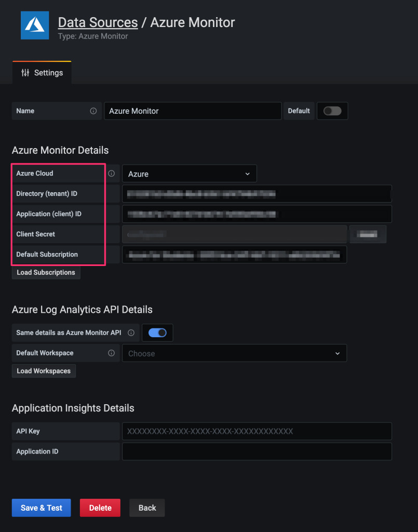Click the Azure Monitor logo icon

click(x=35, y=25)
